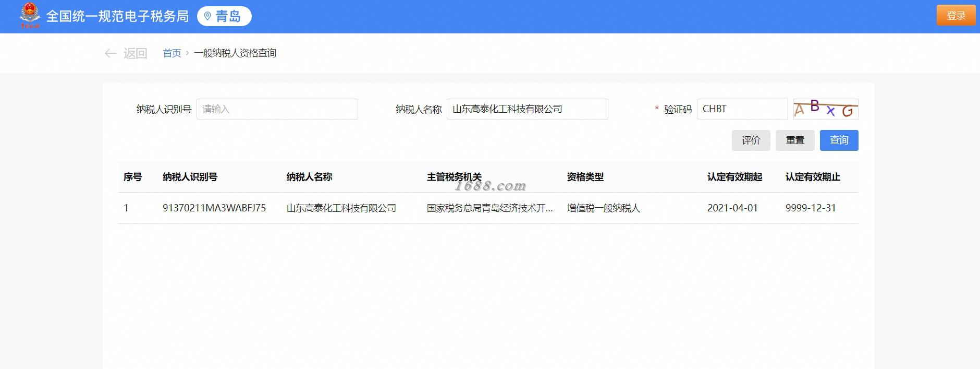Open the 青岛 region selector
The image size is (980, 369).
pos(224,16)
